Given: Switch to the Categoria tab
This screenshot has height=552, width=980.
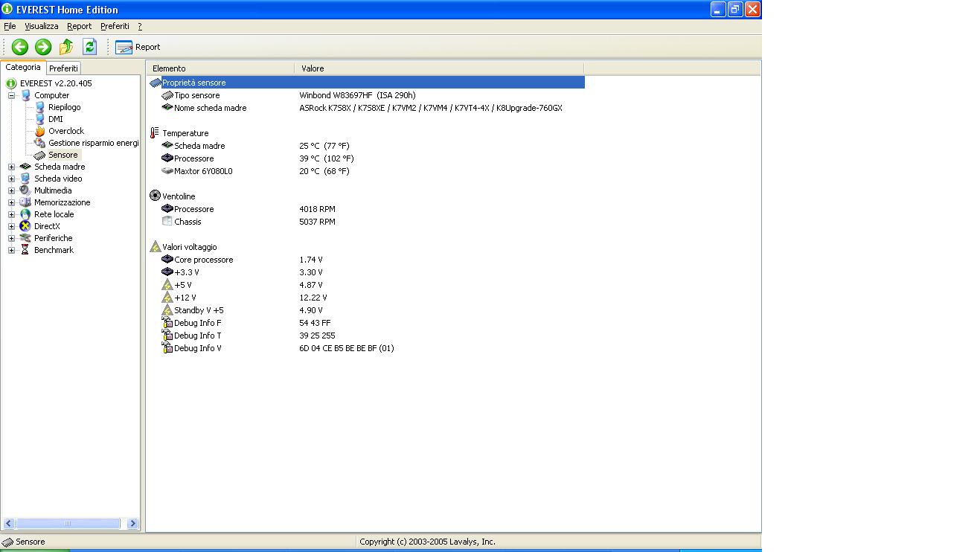Looking at the screenshot, I should click(x=23, y=67).
